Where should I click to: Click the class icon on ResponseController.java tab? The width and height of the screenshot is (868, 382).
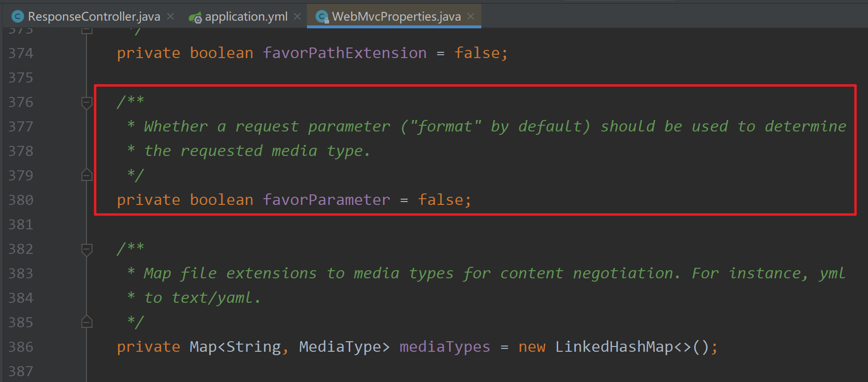(x=18, y=17)
